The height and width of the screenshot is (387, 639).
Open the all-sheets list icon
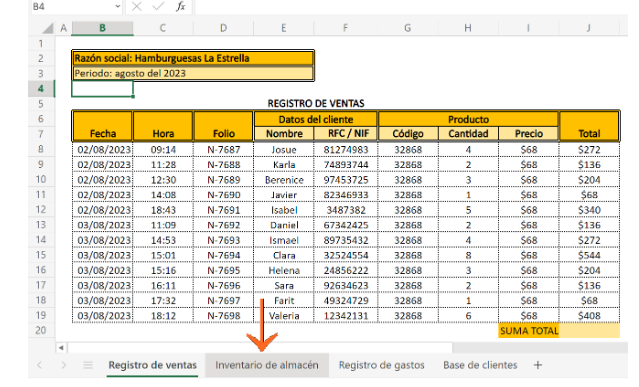88,365
